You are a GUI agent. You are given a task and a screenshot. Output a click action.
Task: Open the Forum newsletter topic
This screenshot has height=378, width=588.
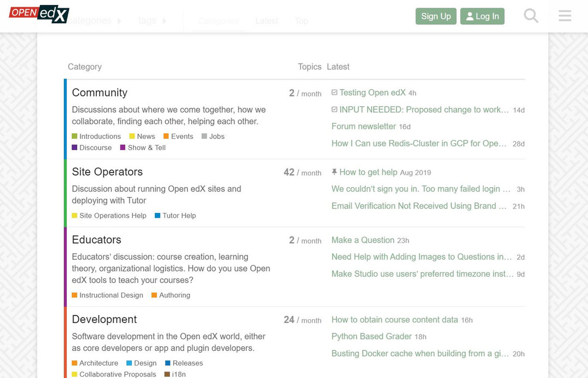coord(364,126)
